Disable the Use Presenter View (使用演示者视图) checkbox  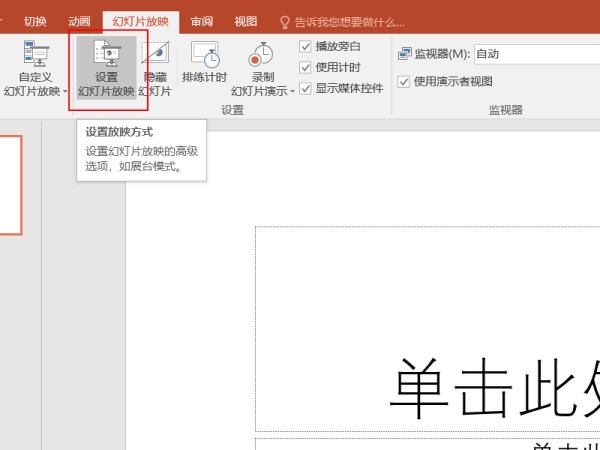point(404,81)
